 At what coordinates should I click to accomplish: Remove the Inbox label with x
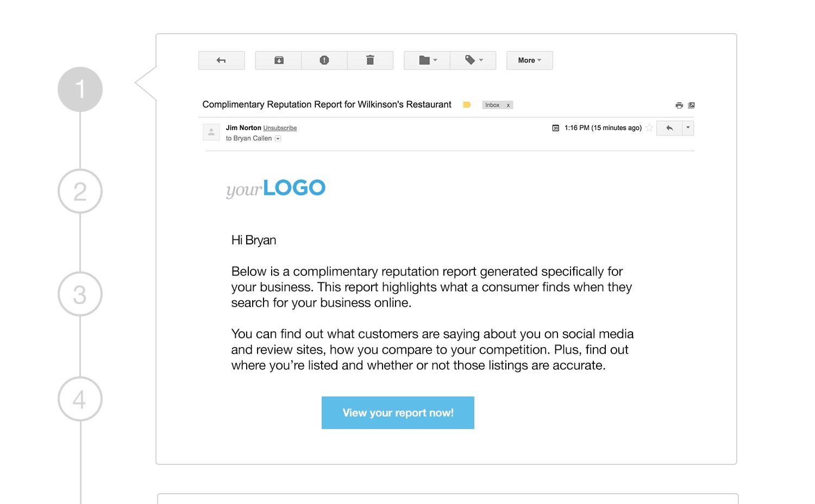509,105
